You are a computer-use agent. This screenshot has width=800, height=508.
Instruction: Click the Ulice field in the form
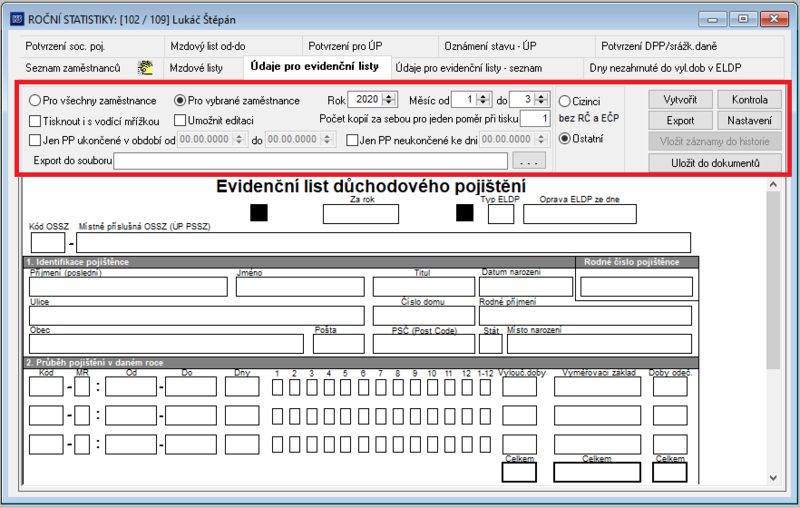[x=197, y=316]
